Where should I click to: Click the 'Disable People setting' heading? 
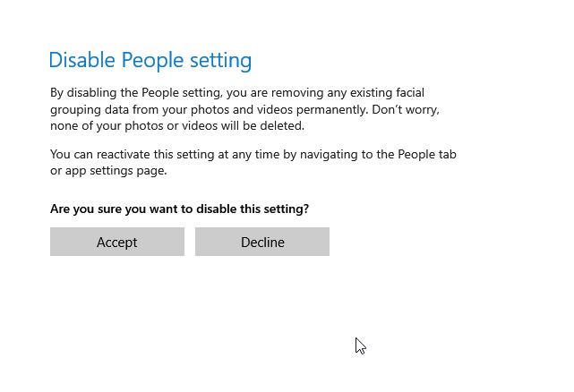[x=150, y=61]
